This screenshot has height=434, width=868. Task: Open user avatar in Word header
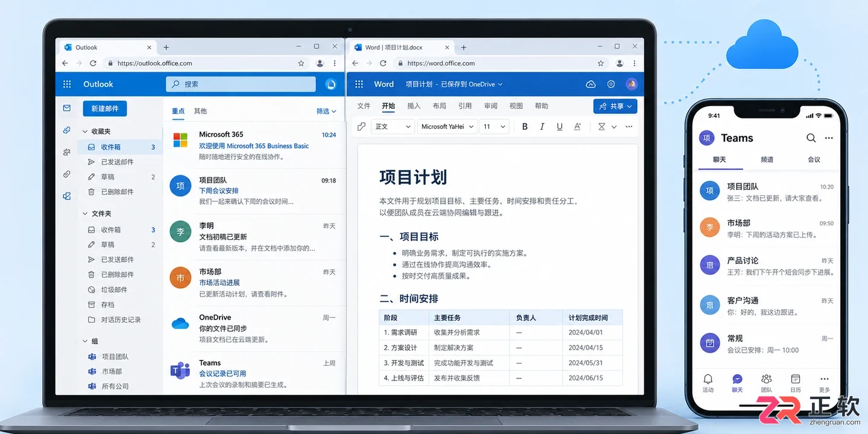631,84
